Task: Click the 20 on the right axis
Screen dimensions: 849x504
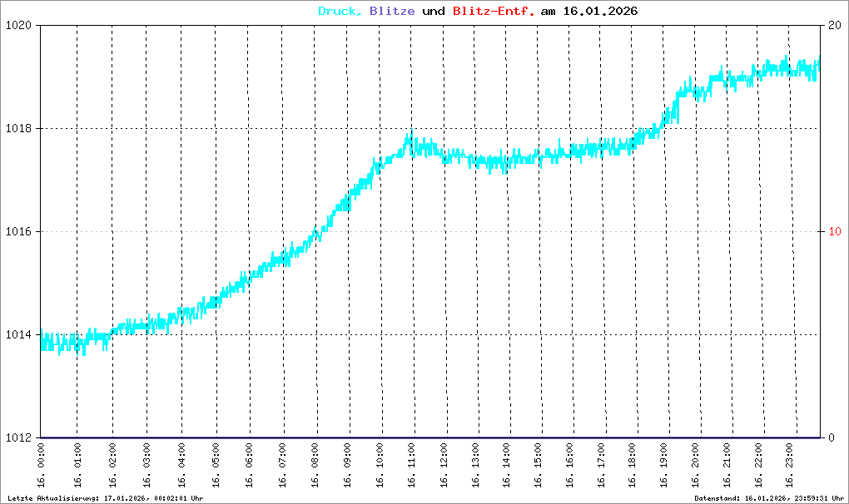Action: [834, 25]
